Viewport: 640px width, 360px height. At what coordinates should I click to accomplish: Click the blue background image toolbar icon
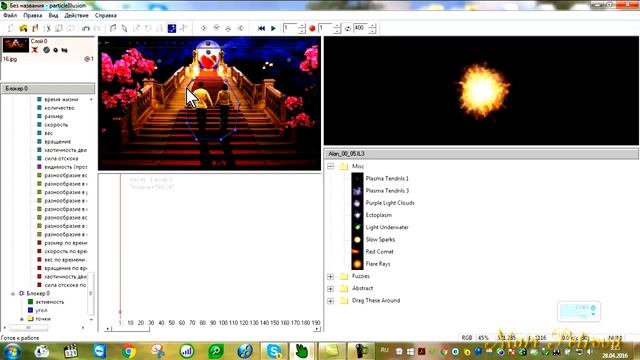(x=172, y=28)
